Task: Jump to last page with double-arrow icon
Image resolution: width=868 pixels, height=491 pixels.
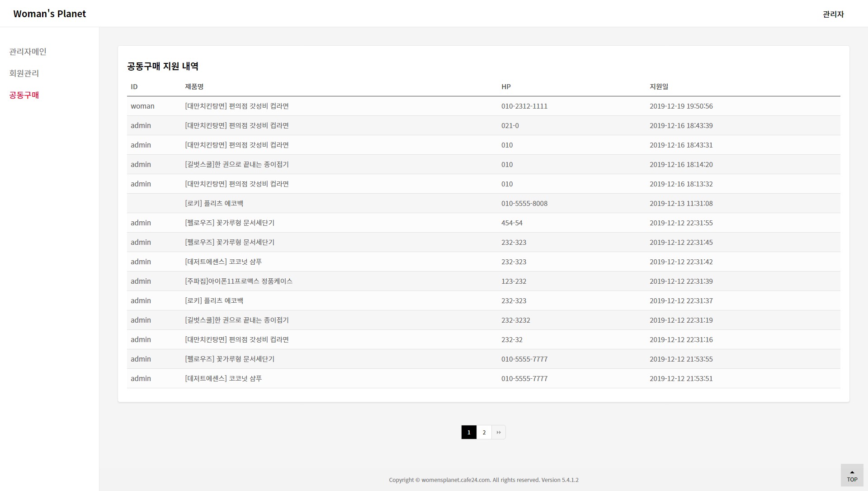Action: (x=499, y=432)
